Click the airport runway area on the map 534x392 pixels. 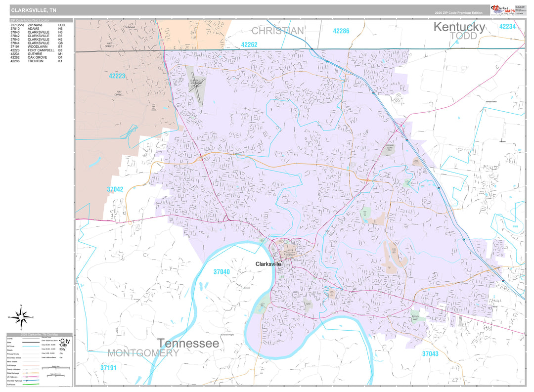(x=196, y=87)
